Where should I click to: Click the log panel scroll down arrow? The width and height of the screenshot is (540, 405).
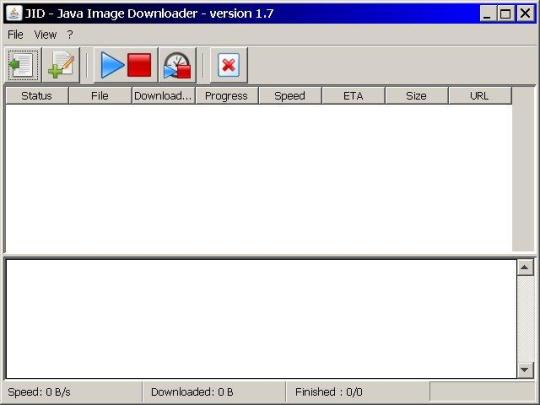click(x=525, y=370)
